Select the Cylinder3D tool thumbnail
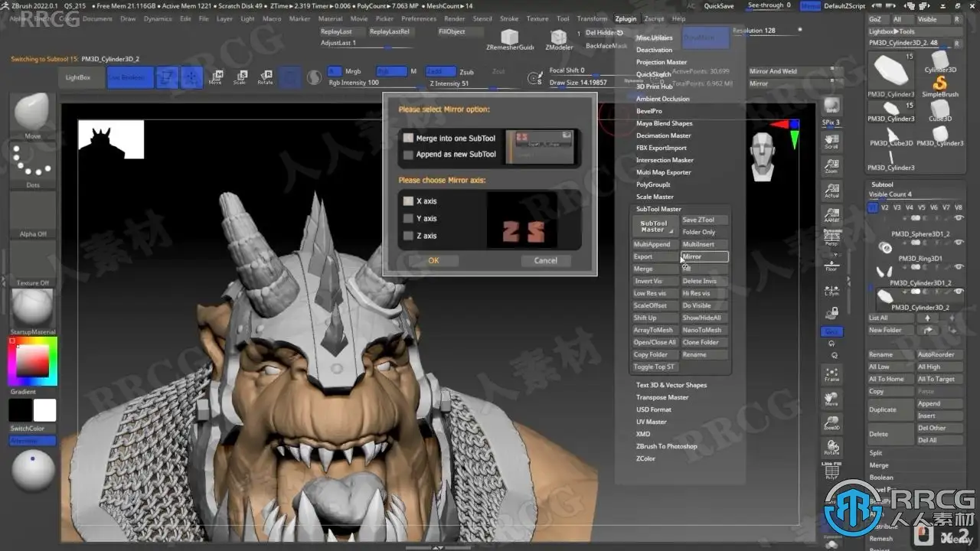This screenshot has height=551, width=980. pyautogui.click(x=940, y=59)
